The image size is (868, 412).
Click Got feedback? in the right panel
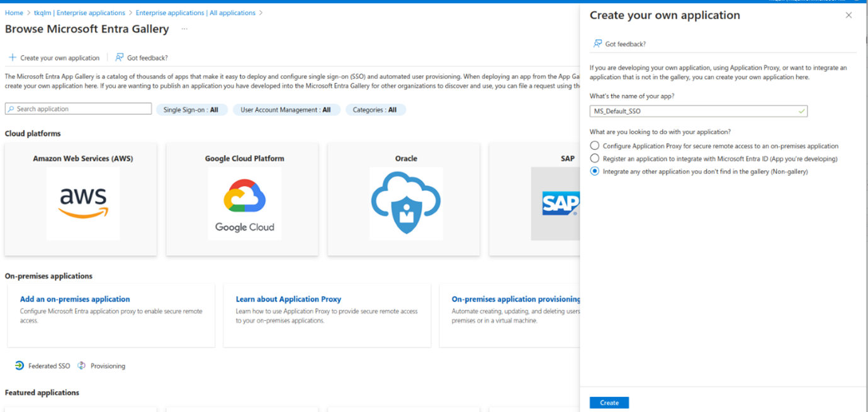pyautogui.click(x=620, y=44)
